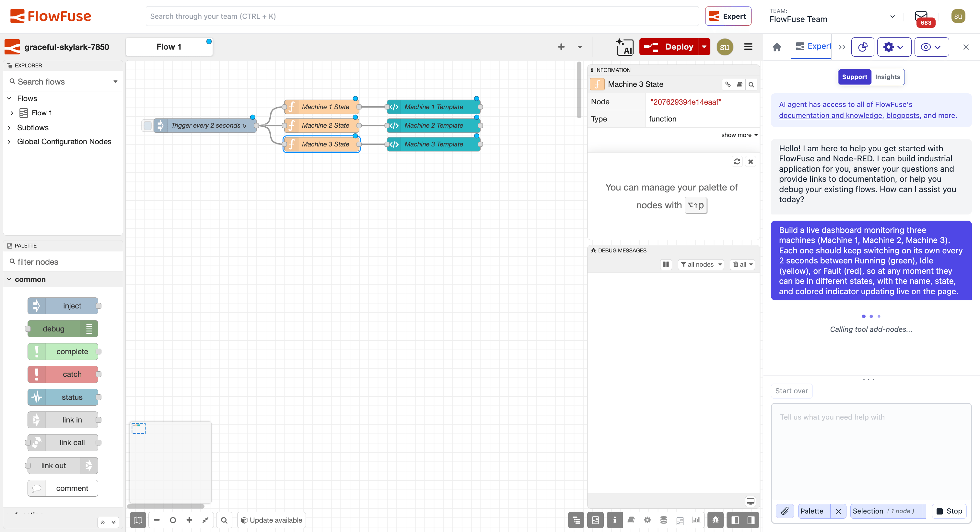Open the blogposts link
The image size is (980, 532).
pos(903,115)
